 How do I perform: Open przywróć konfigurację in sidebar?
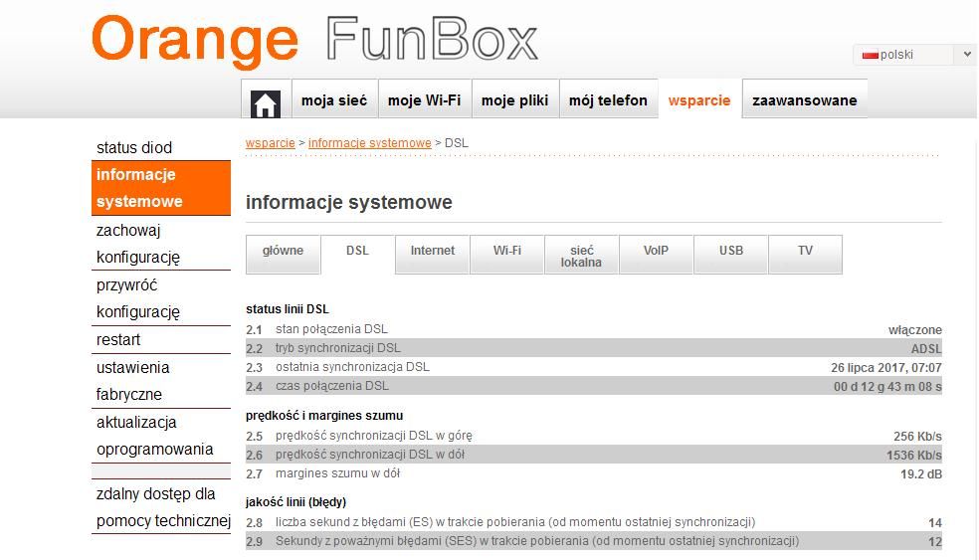click(161, 298)
